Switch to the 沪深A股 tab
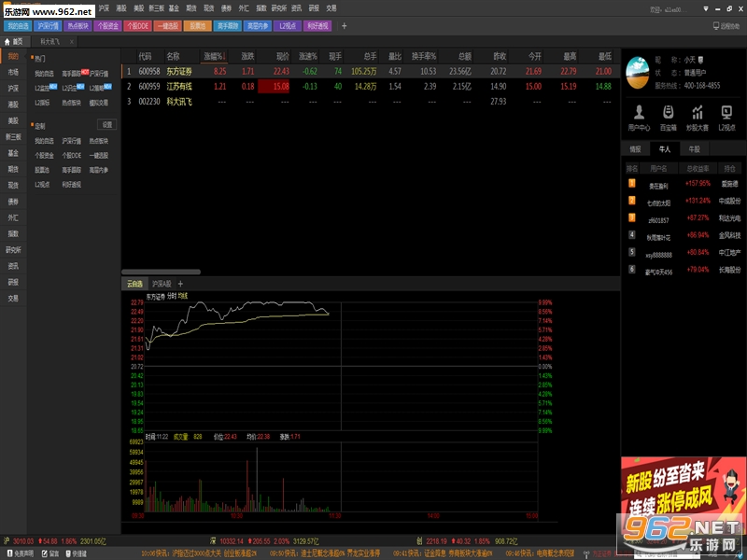This screenshot has height=560, width=747. click(162, 285)
